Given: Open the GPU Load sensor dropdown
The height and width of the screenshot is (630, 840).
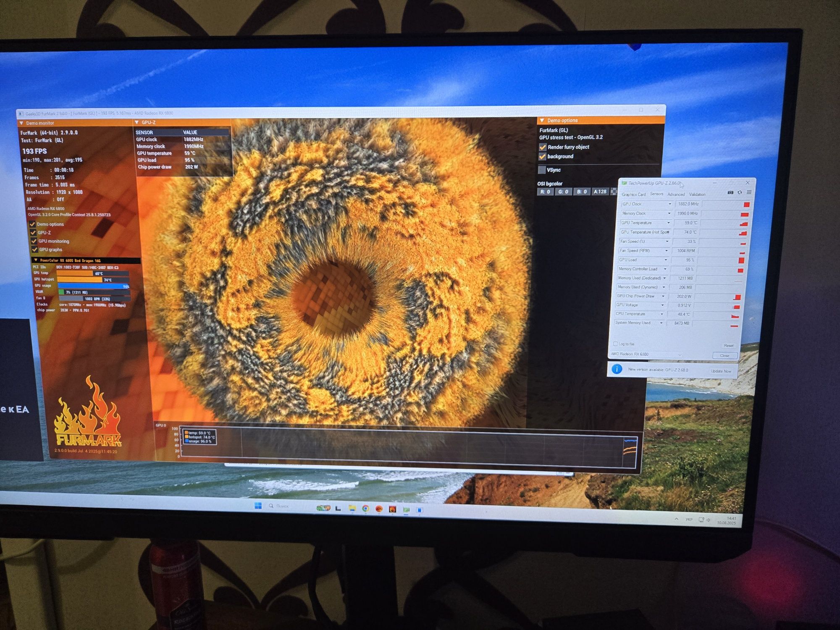Looking at the screenshot, I should coord(665,260).
